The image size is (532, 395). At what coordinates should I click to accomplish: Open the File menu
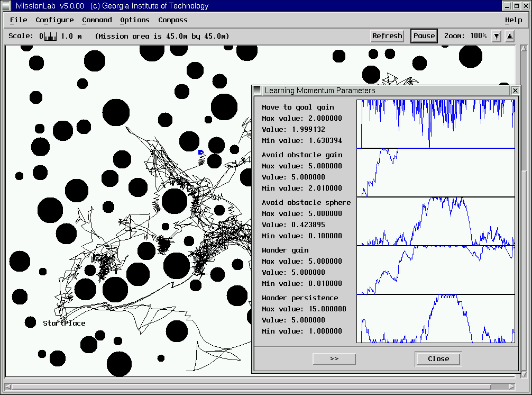point(19,20)
